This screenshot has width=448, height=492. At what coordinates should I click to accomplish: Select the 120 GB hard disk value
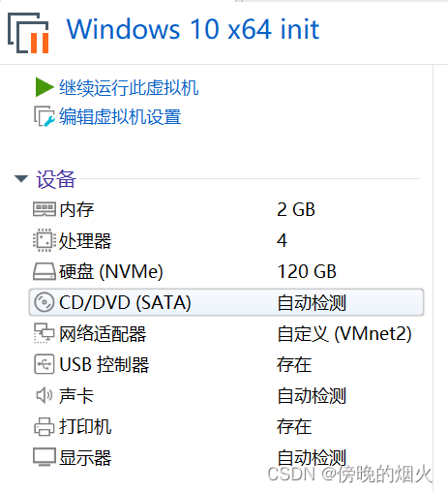(307, 271)
